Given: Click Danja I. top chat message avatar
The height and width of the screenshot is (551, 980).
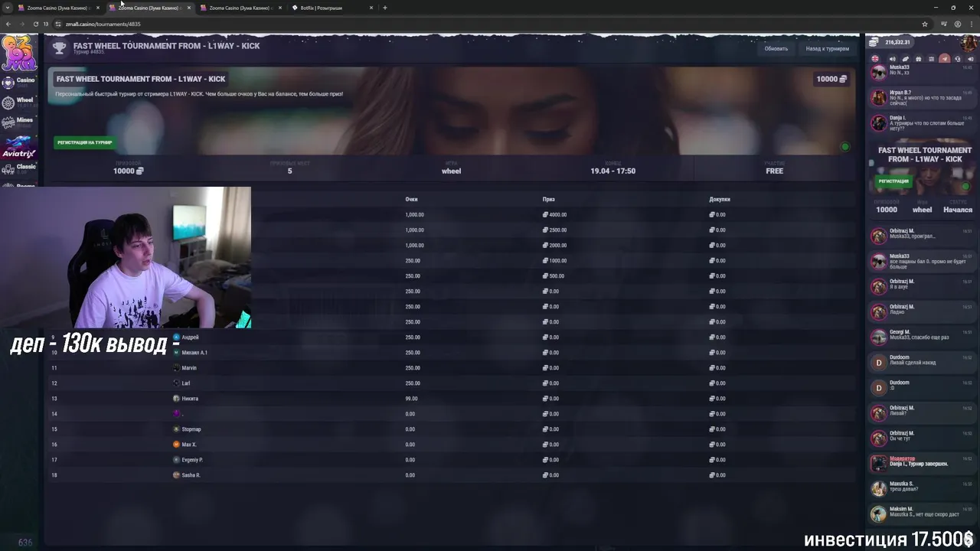Looking at the screenshot, I should [x=879, y=122].
